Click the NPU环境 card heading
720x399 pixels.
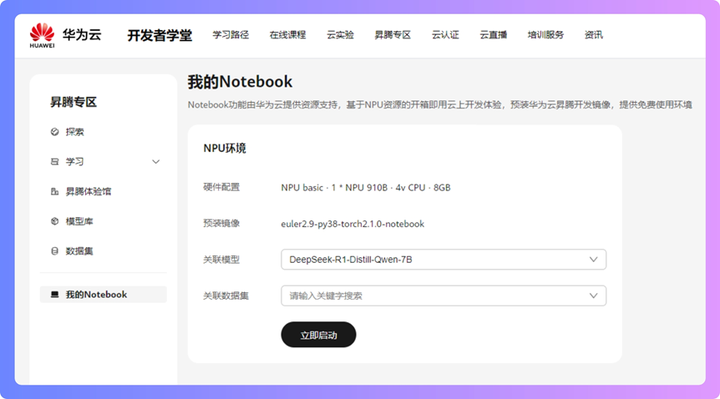[225, 148]
